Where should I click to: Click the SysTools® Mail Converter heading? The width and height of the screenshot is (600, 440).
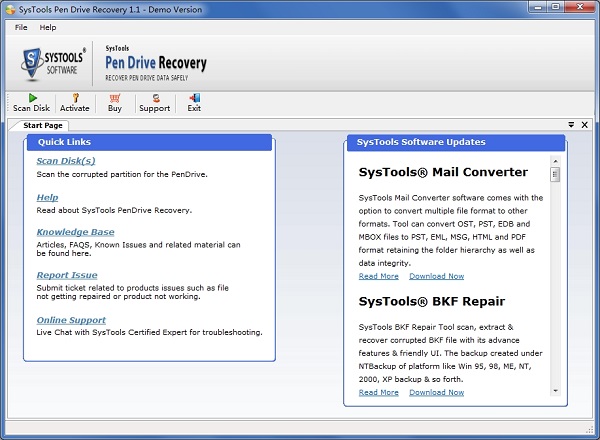pyautogui.click(x=443, y=172)
